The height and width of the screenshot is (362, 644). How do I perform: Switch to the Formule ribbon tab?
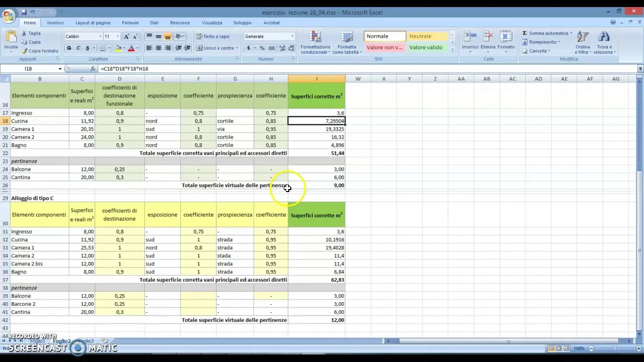130,23
